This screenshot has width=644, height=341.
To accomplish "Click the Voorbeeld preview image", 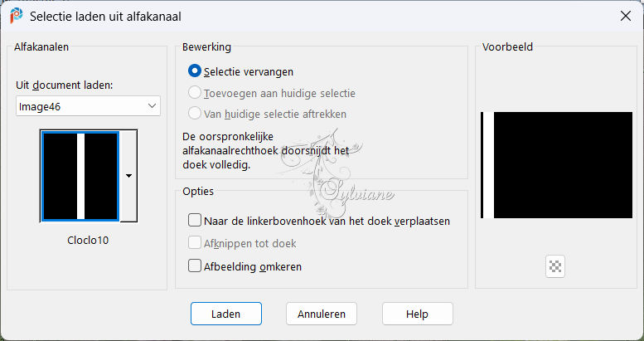I will coord(556,165).
